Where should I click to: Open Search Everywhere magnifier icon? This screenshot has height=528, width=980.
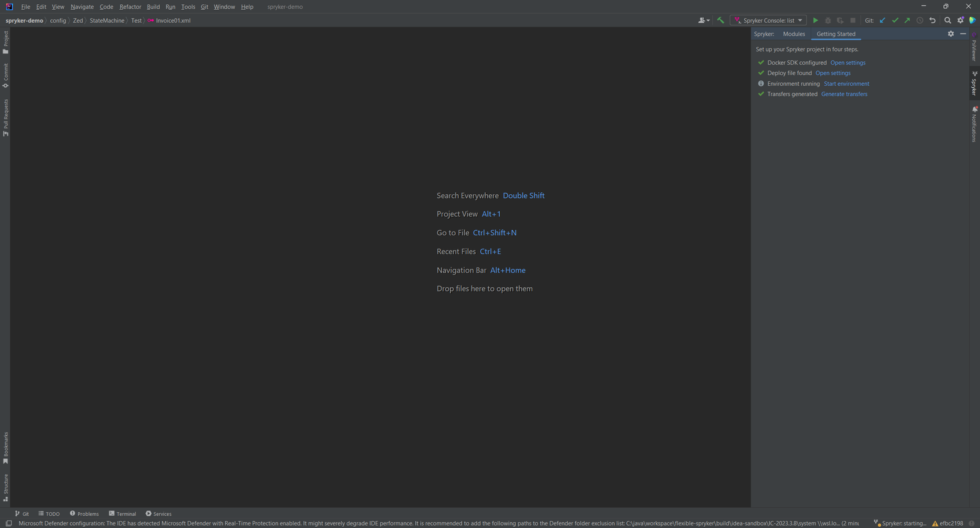coord(948,20)
